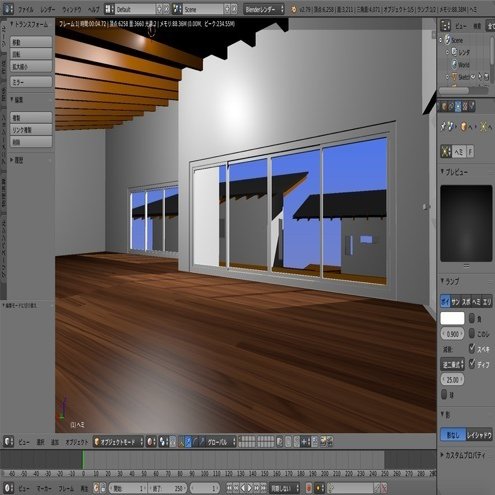This screenshot has width=495, height=495.
Task: Select the レイシャドウ shadow button
Action: point(479,435)
